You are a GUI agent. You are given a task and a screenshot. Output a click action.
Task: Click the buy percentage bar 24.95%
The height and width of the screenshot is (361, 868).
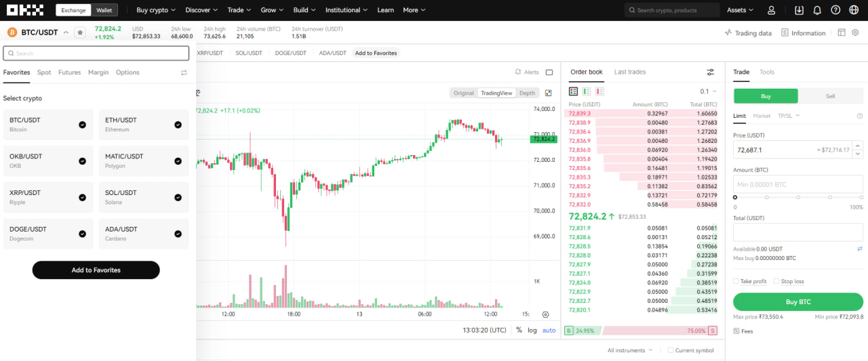pos(582,331)
